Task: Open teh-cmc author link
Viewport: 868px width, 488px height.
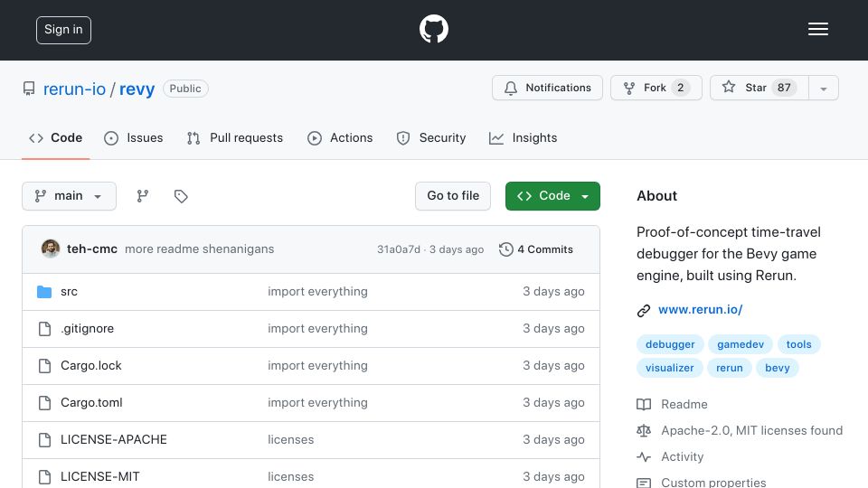Action: click(92, 249)
